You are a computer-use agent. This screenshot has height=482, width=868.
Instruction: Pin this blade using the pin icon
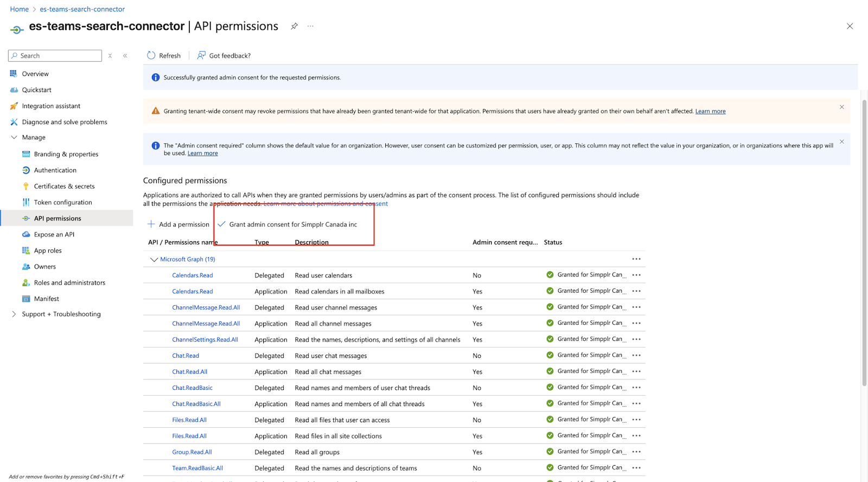tap(294, 26)
